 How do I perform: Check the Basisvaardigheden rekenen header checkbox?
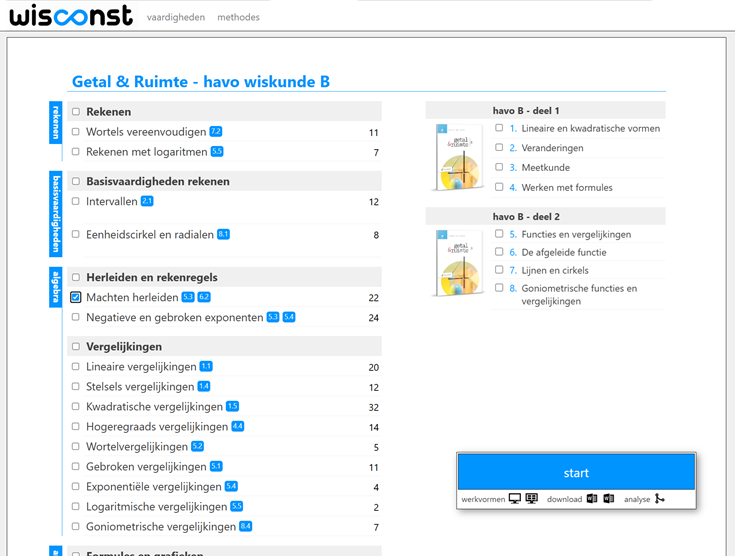76,181
